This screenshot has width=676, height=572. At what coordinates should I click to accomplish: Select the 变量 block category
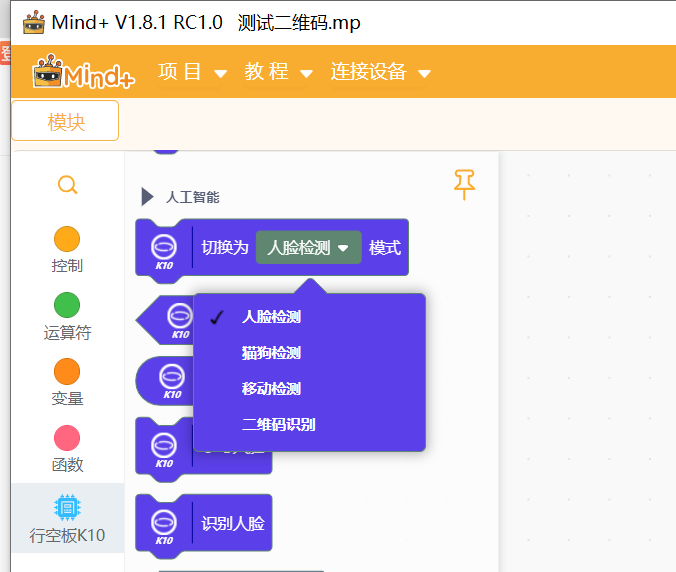click(x=67, y=382)
